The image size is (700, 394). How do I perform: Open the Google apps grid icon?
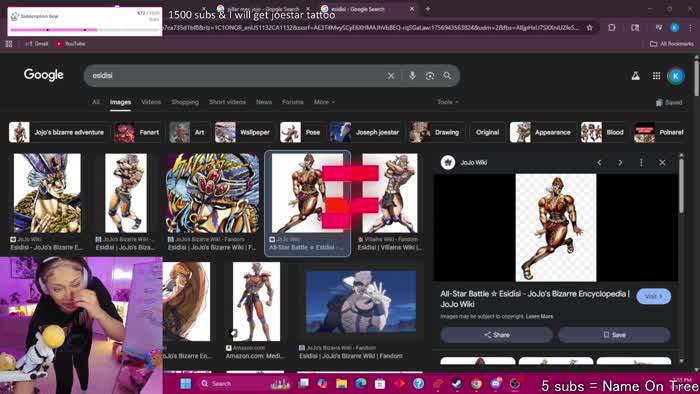(656, 76)
